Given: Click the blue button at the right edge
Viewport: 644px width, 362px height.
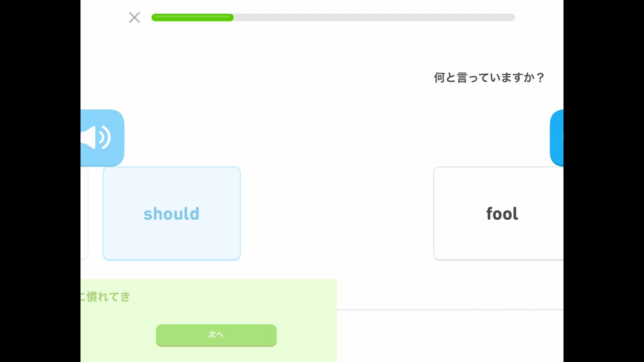Looking at the screenshot, I should (x=557, y=138).
